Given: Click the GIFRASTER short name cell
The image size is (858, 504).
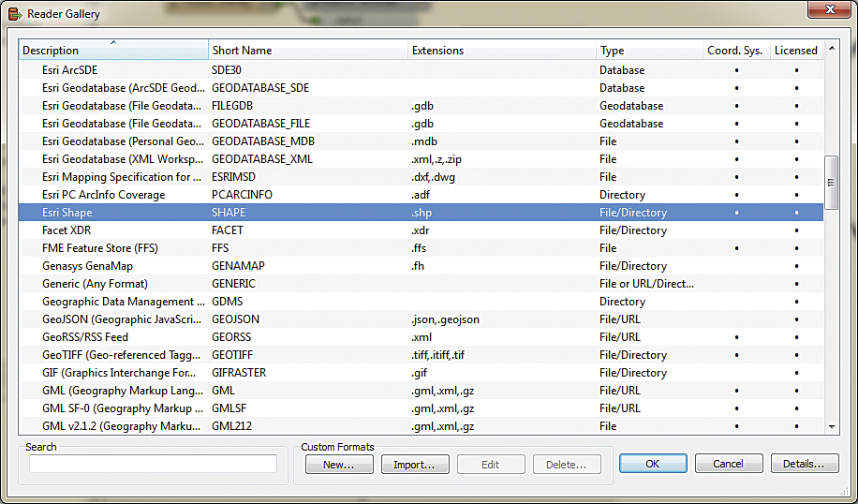Looking at the screenshot, I should coord(239,373).
